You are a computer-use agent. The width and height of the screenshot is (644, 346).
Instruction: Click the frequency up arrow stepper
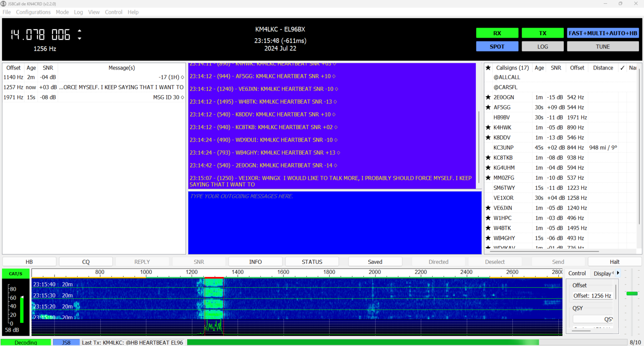pyautogui.click(x=80, y=31)
